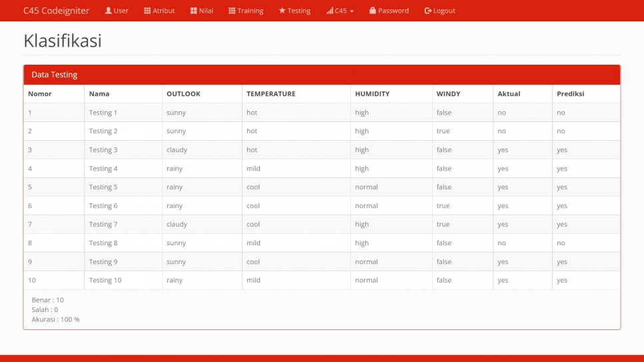Click the Atribut grid icon
The width and height of the screenshot is (644, 362).
point(147,11)
